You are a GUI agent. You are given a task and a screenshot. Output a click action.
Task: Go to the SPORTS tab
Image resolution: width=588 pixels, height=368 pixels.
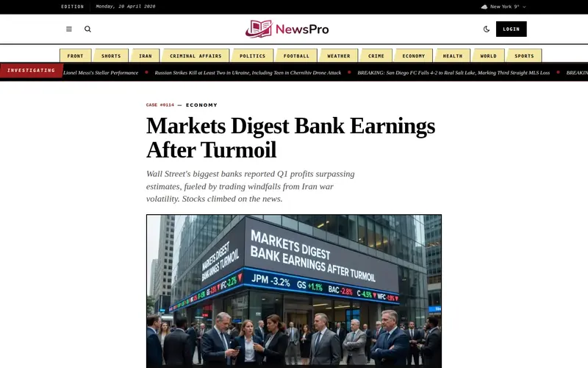point(524,56)
